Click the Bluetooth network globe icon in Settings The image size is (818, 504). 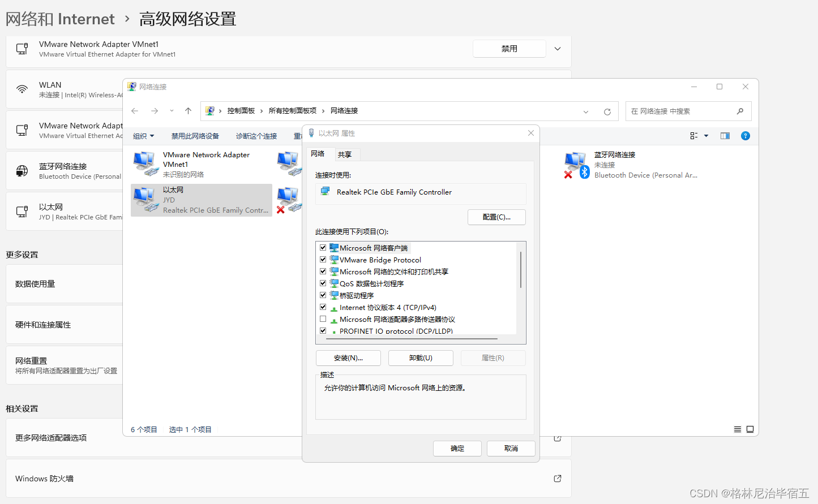click(22, 171)
